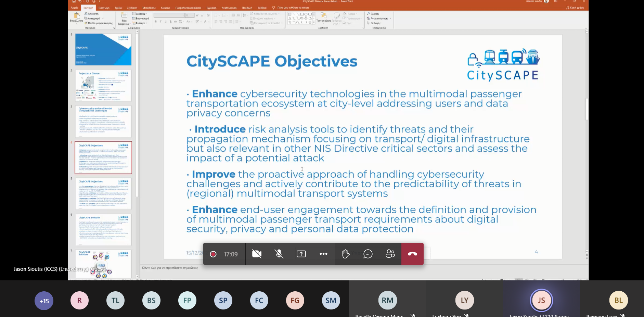Click the red recording indicator
Viewport: 644px width, 317px height.
(x=213, y=254)
